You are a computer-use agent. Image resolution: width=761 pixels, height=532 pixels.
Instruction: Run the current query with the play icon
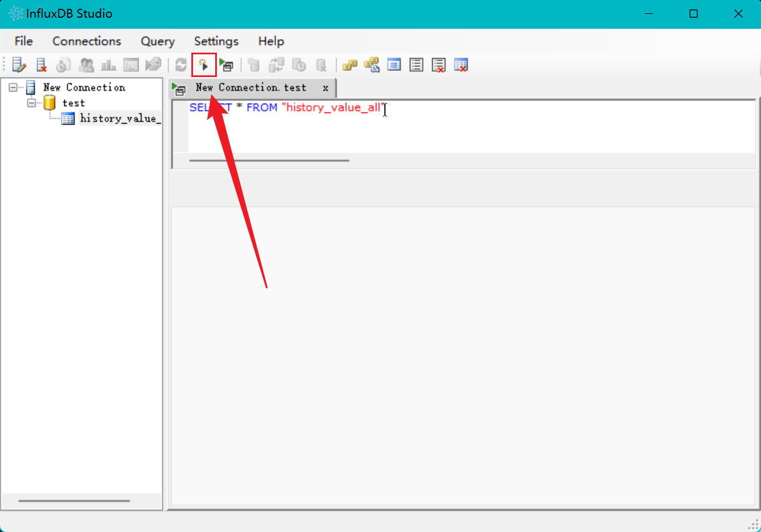(204, 65)
